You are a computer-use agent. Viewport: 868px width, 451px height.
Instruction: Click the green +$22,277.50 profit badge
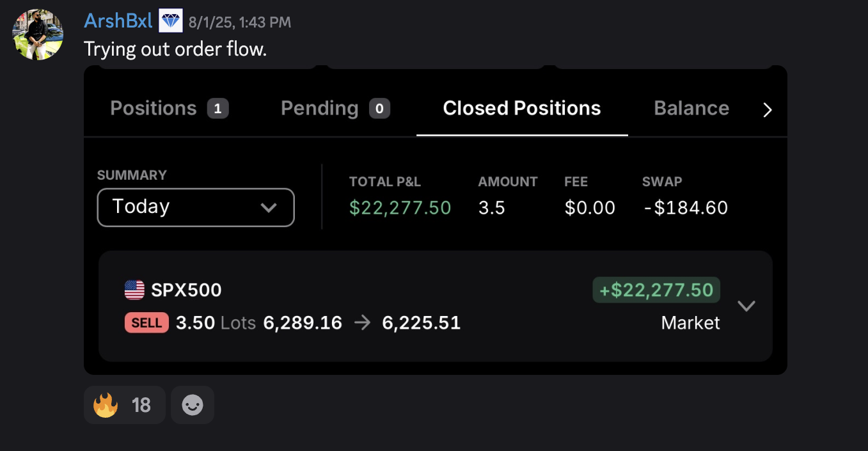click(x=656, y=290)
